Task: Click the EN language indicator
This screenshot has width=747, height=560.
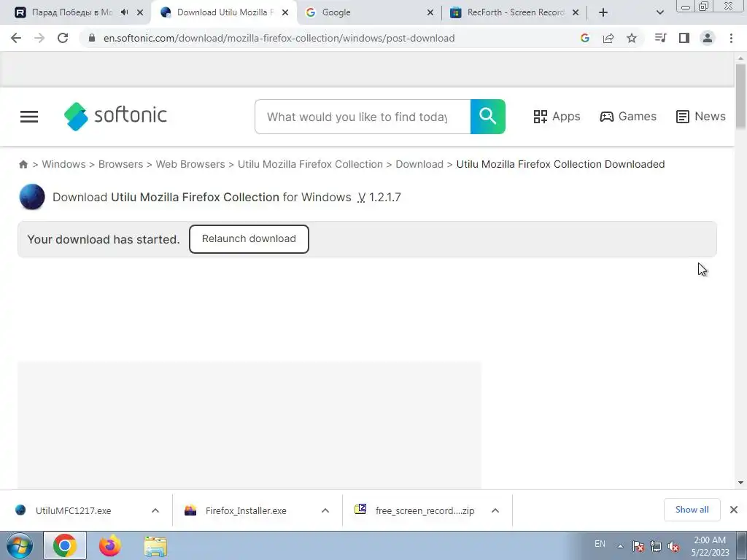Action: (x=600, y=544)
